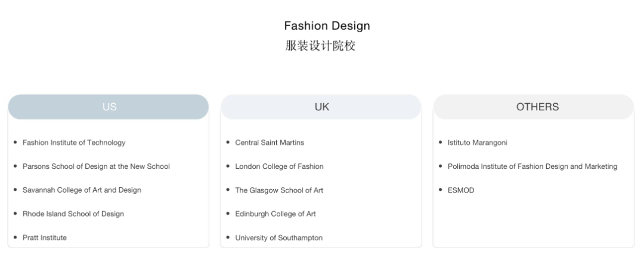Select the ESMOD list item
The height and width of the screenshot is (269, 644).
coord(461,190)
